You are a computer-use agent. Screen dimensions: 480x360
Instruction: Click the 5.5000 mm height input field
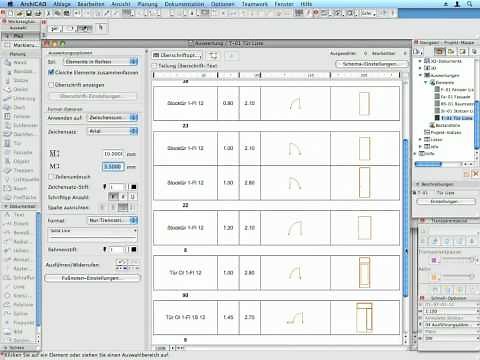(113, 166)
